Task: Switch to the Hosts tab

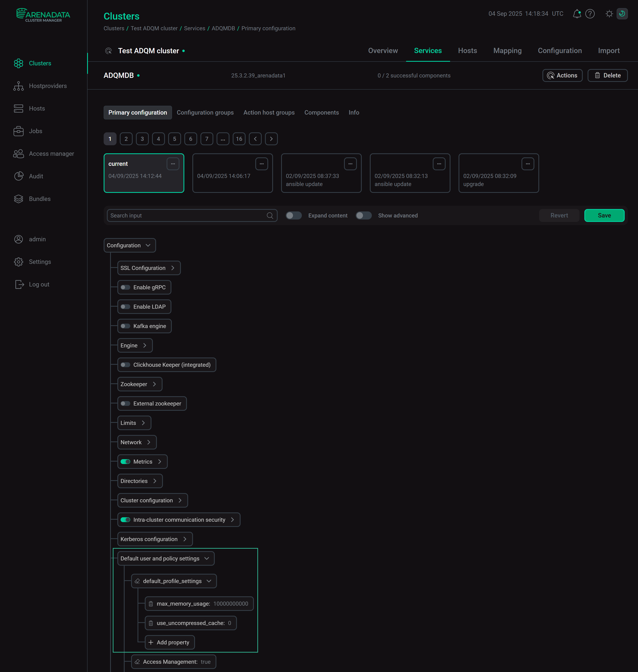Action: [467, 50]
